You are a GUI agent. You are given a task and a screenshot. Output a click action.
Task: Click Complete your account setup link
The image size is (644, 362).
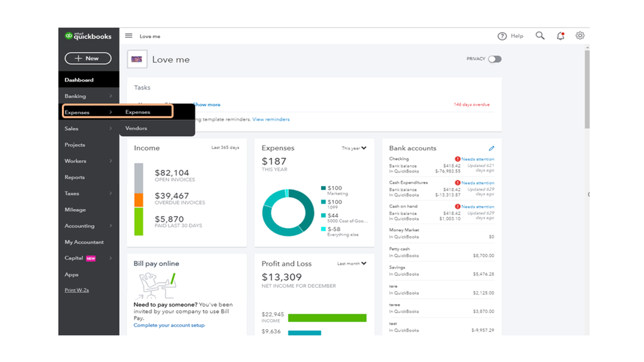coord(169,325)
